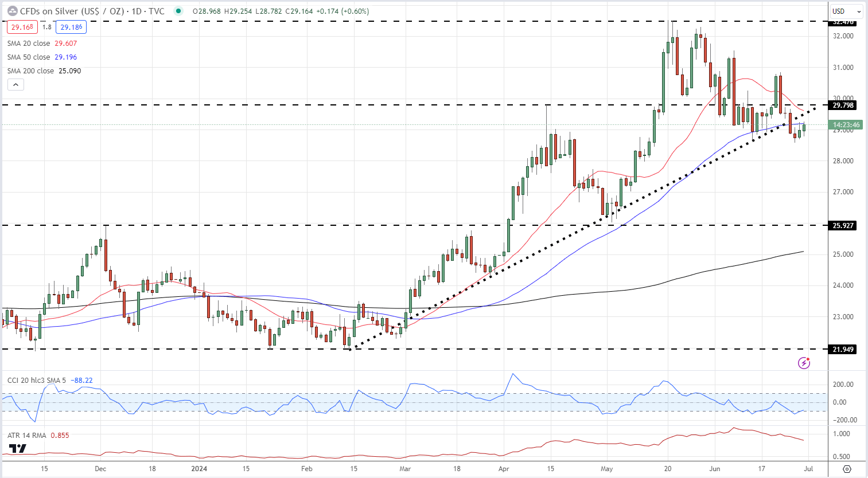Screen dimensions: 868x478
Task: Click the SMA 200 value 25.090
Action: click(69, 70)
